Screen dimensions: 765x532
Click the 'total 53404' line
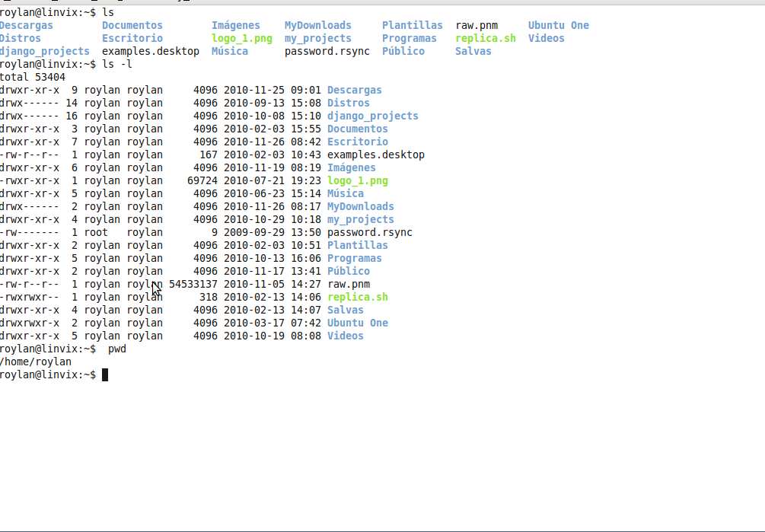coord(32,77)
